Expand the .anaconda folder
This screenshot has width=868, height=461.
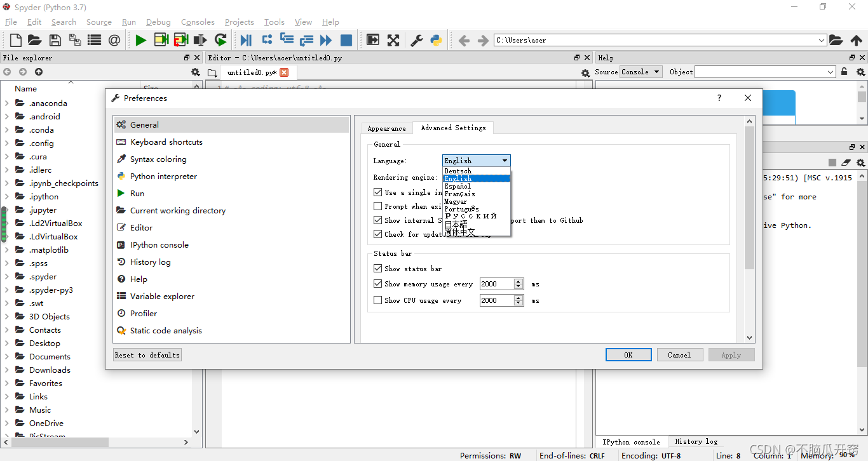(x=7, y=103)
